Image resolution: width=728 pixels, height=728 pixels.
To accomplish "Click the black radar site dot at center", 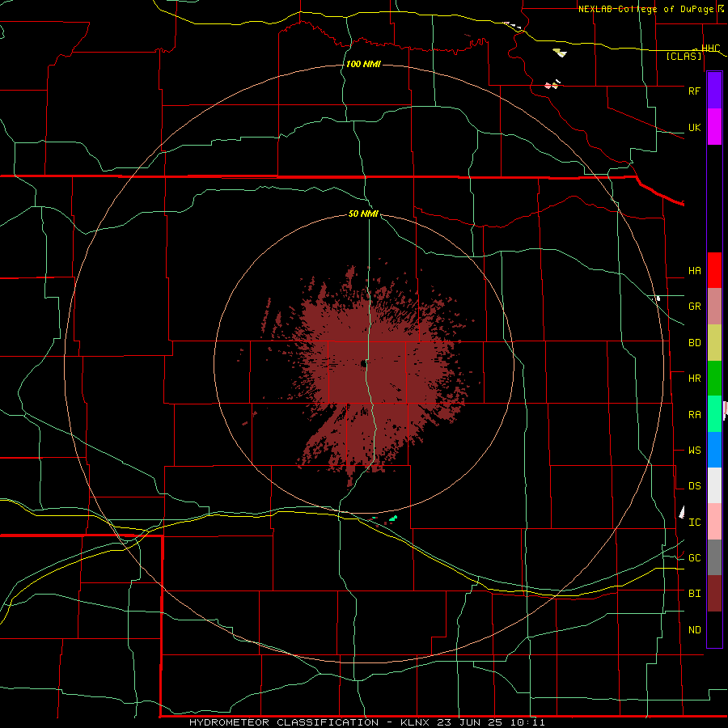I will coord(363,363).
